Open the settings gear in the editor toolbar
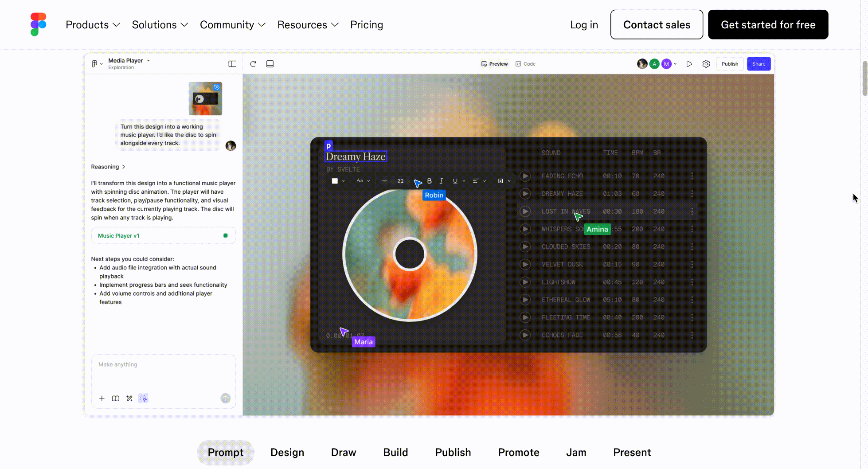 [x=706, y=64]
